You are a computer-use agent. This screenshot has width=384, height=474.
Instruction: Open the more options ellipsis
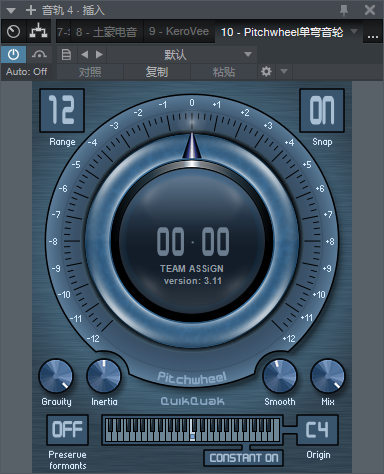coord(373,35)
